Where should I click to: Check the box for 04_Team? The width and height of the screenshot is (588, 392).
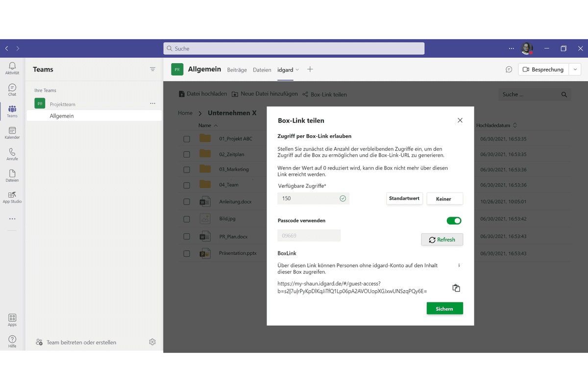tap(187, 185)
